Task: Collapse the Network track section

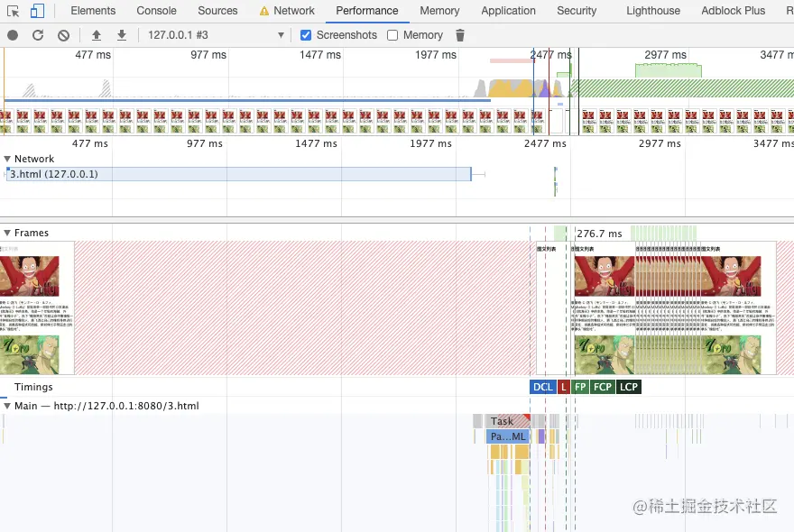Action: (x=7, y=159)
